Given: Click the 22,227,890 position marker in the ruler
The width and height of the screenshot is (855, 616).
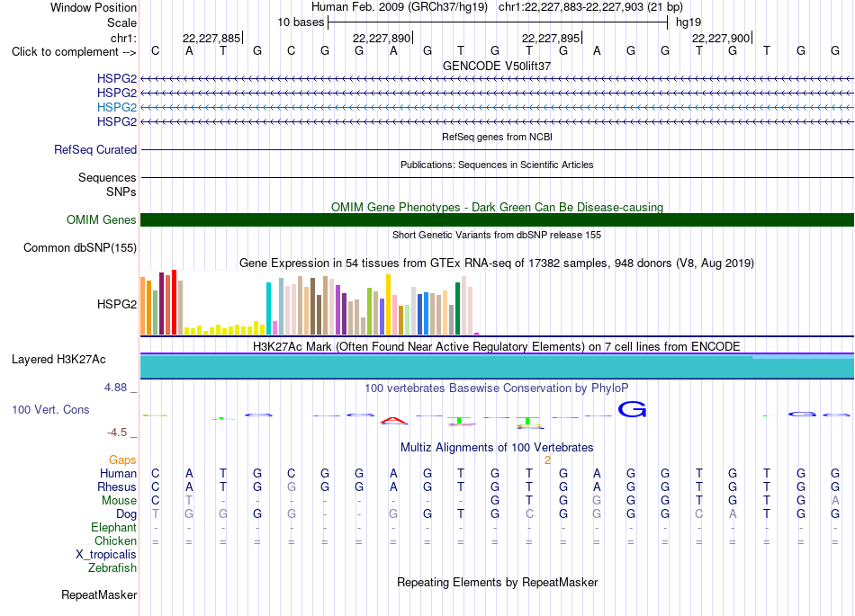Looking at the screenshot, I should (382, 38).
